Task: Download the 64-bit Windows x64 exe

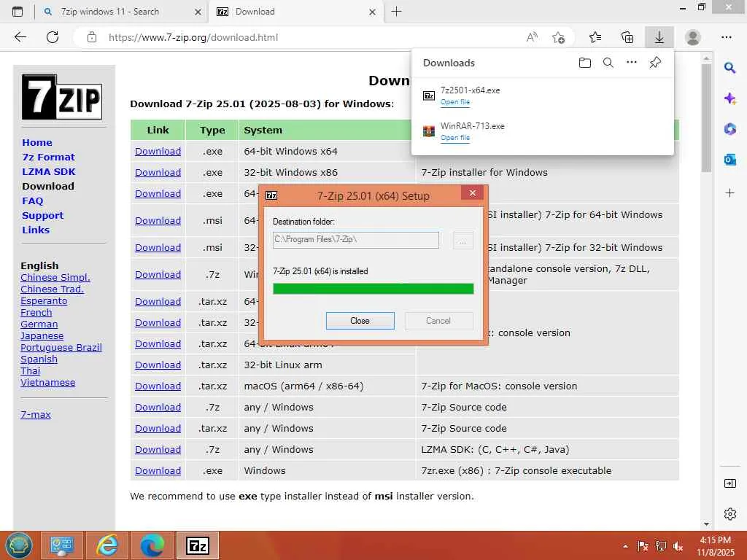Action: 158,152
